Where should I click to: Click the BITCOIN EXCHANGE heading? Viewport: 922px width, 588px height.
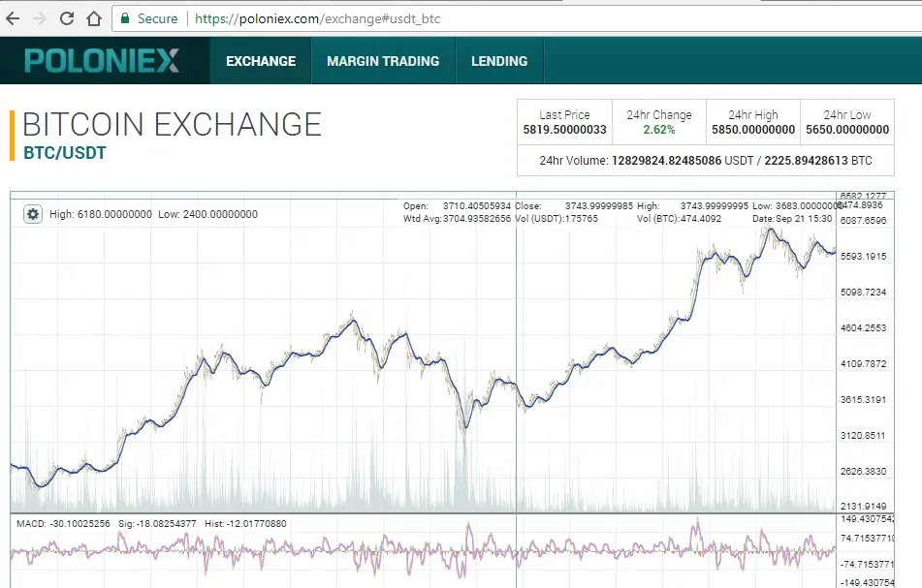[172, 125]
